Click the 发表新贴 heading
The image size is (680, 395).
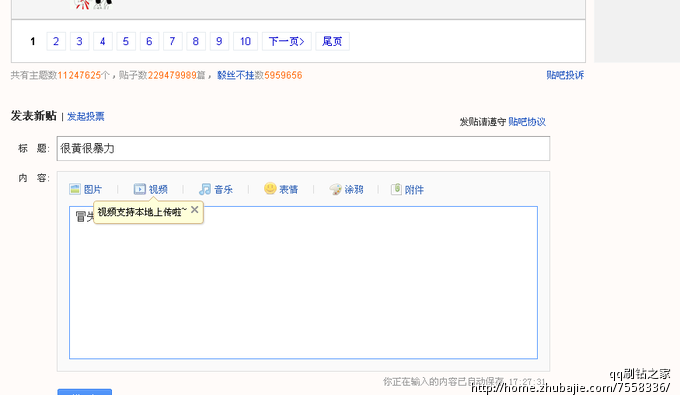pyautogui.click(x=34, y=116)
